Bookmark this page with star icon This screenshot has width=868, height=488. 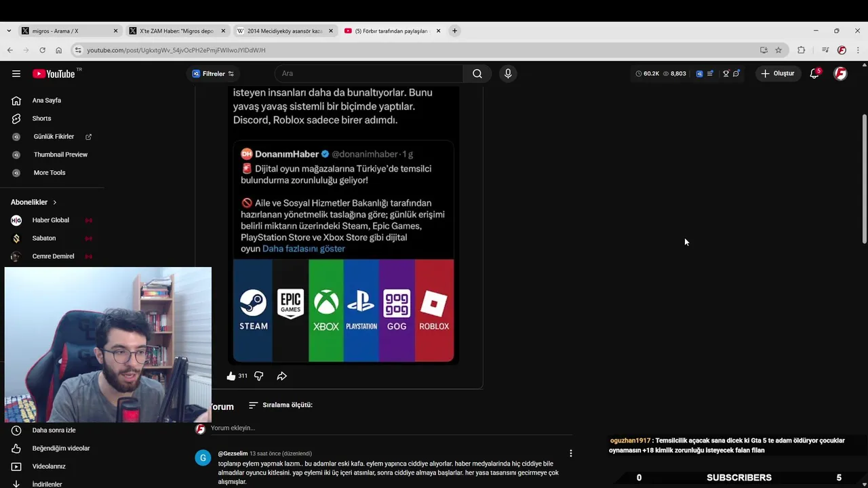coord(778,50)
